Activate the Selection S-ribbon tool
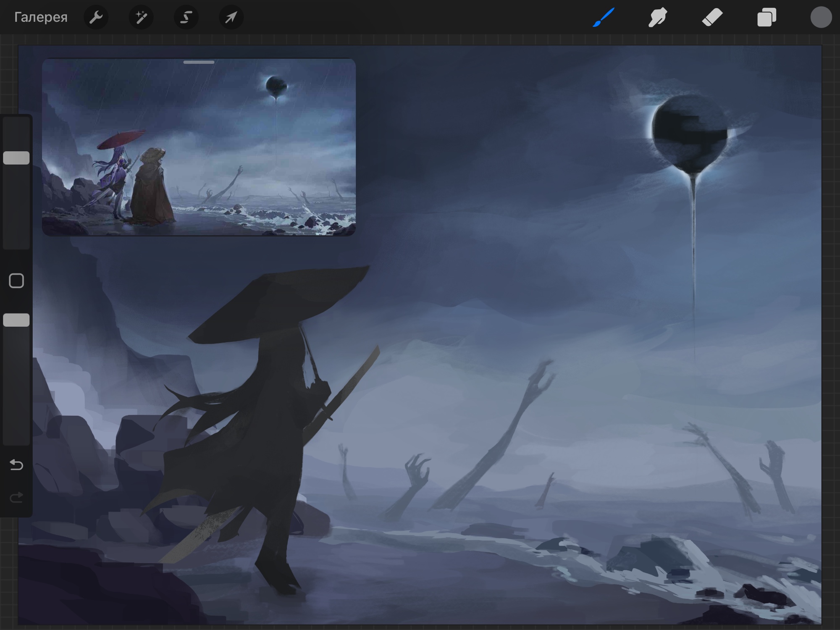 186,17
